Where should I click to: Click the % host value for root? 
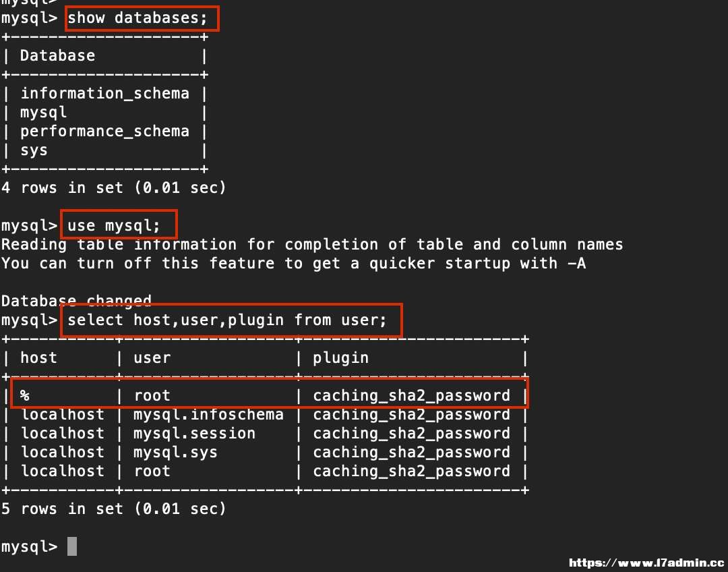[x=25, y=395]
